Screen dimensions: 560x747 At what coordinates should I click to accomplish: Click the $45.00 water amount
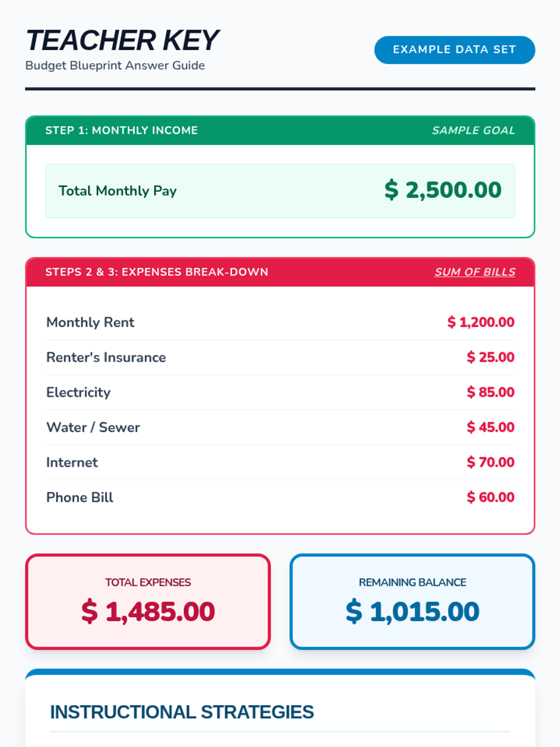(x=490, y=427)
